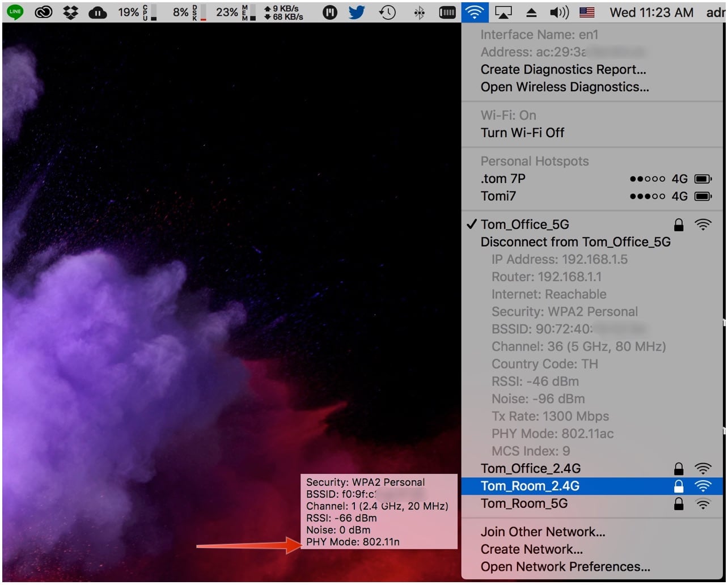Open the Time Machine menu

coord(387,11)
